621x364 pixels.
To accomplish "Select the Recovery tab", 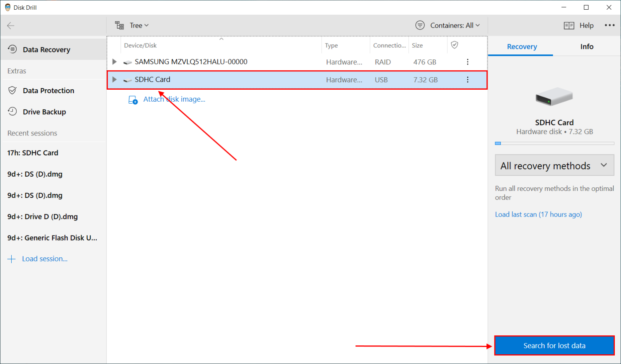I will point(521,47).
